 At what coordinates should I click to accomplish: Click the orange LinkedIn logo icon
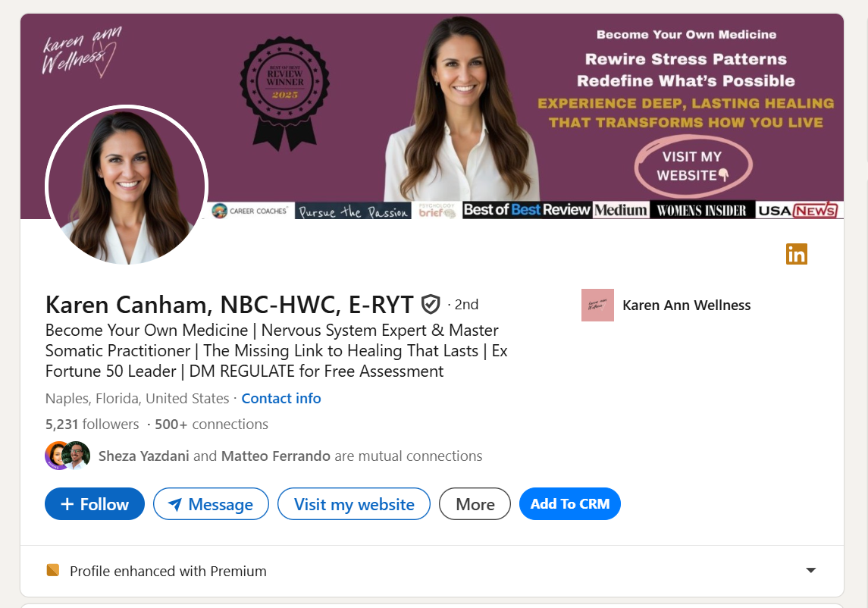[797, 254]
